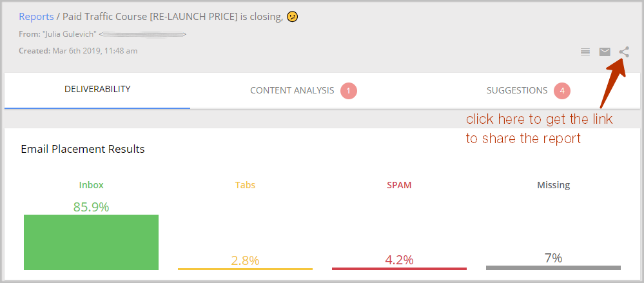644x283 pixels.
Task: Click the red badge showing 4 on Suggestions
Action: click(x=562, y=91)
